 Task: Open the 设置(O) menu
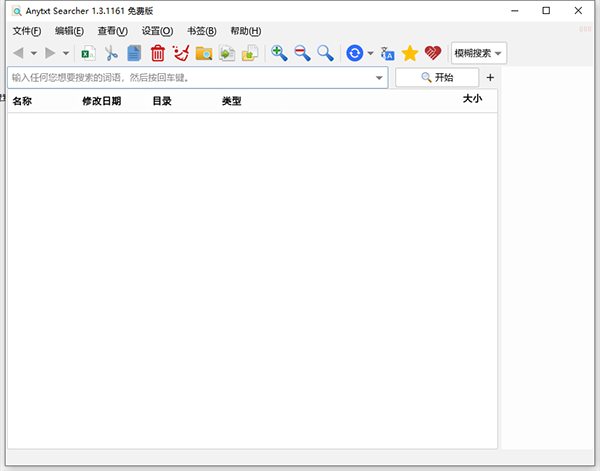point(157,31)
